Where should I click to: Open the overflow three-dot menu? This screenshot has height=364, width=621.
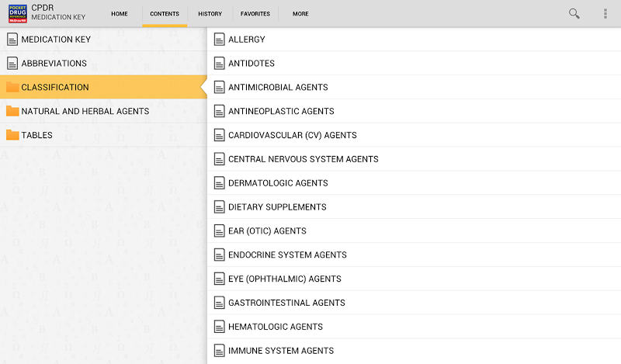click(x=605, y=13)
